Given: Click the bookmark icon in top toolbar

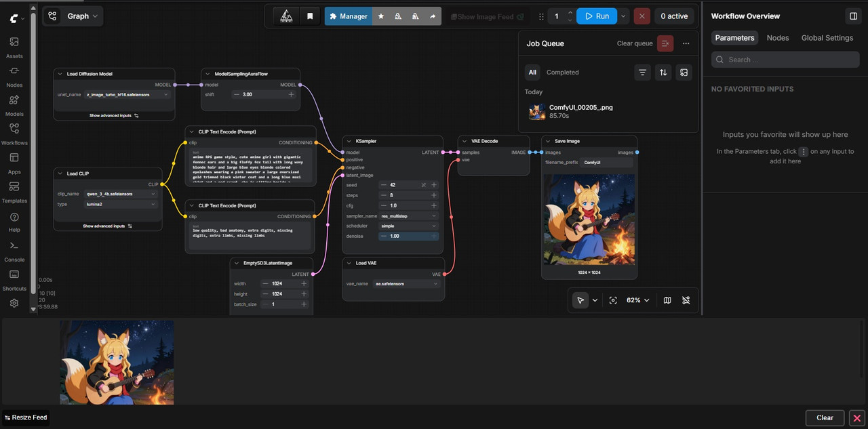Looking at the screenshot, I should (310, 16).
